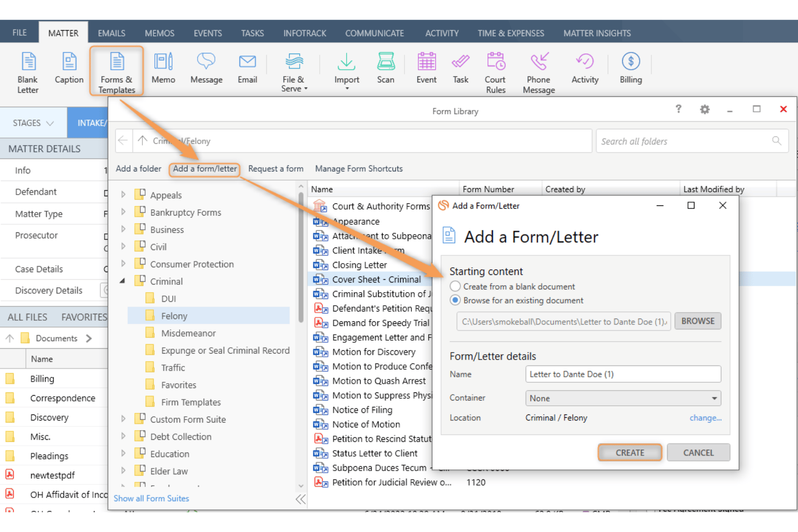Open Form Library settings gear
The height and width of the screenshot is (532, 798).
point(704,109)
